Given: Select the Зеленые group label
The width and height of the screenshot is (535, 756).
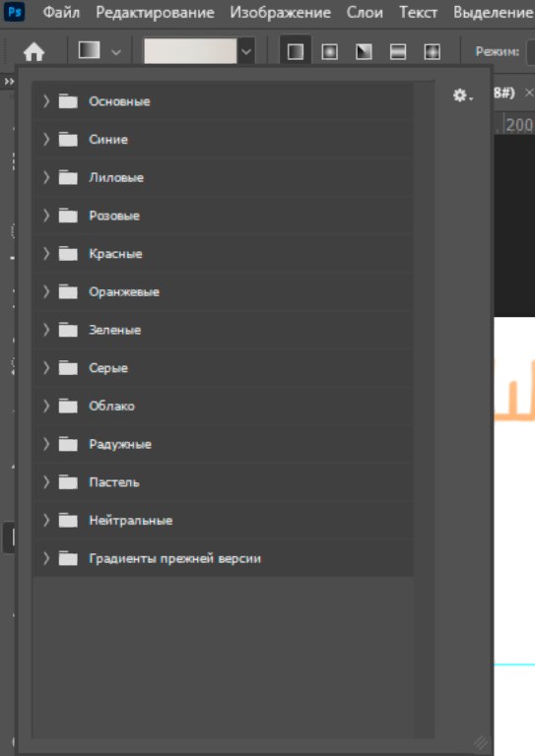Looking at the screenshot, I should (115, 330).
